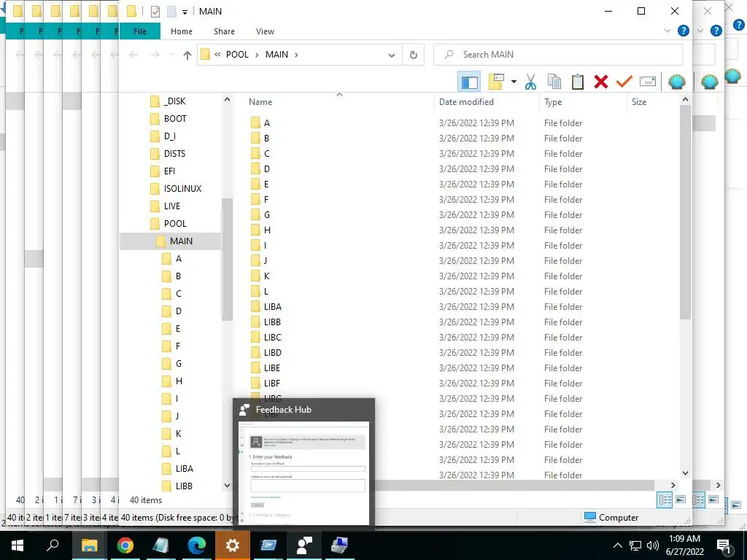This screenshot has width=747, height=560.
Task: Switch to Details view button
Action: pos(665,499)
